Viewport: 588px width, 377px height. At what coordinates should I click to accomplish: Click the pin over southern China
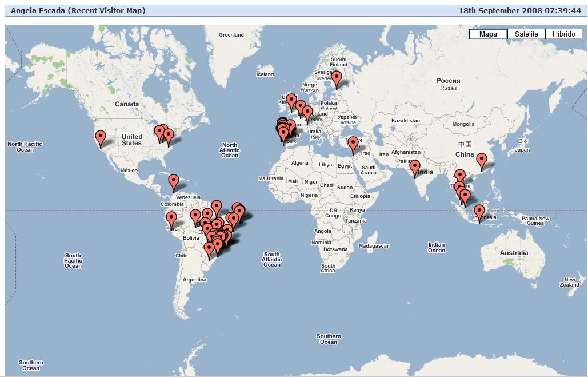click(x=481, y=158)
